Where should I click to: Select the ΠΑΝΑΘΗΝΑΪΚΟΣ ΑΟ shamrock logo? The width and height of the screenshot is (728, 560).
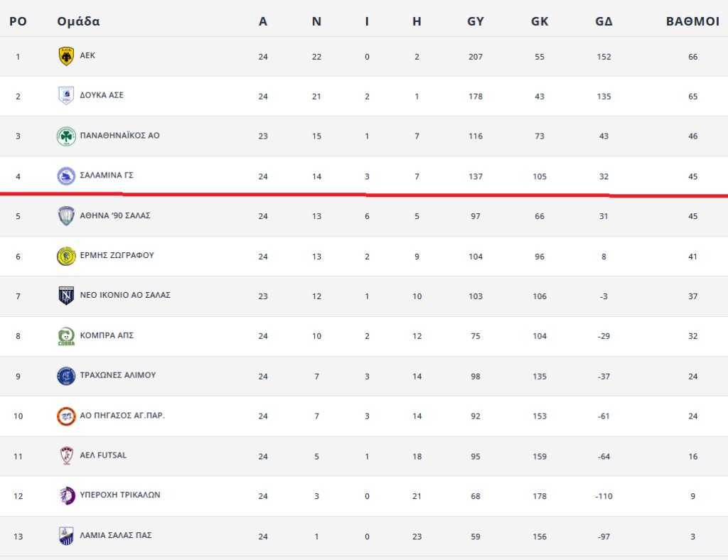(66, 136)
